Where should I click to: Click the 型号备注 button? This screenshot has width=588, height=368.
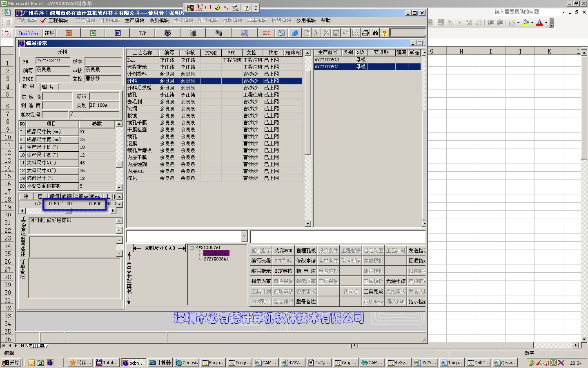[x=306, y=302]
